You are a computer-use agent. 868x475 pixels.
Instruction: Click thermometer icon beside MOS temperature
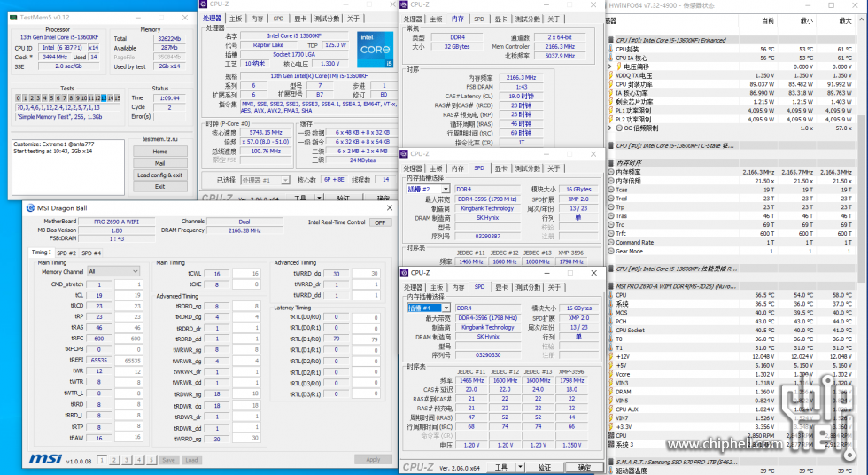coord(610,313)
